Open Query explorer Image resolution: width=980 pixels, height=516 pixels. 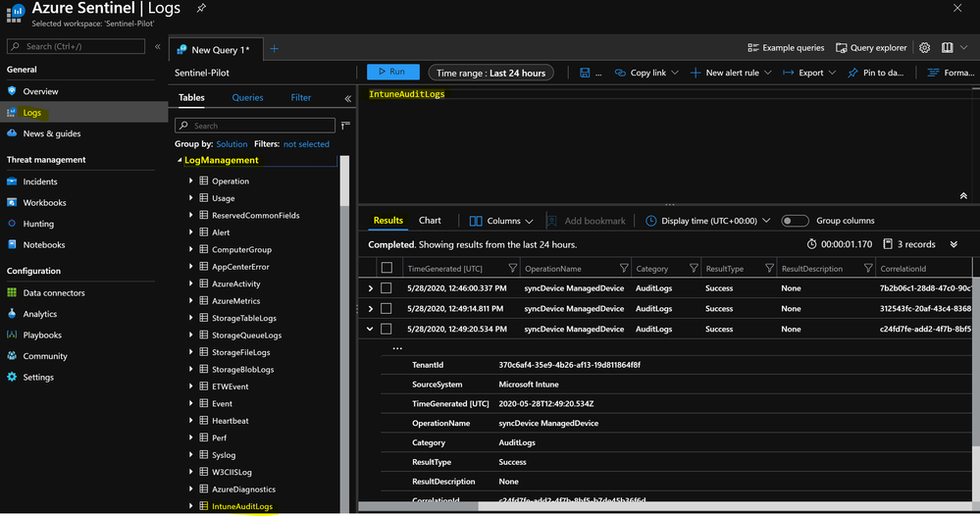[x=871, y=48]
